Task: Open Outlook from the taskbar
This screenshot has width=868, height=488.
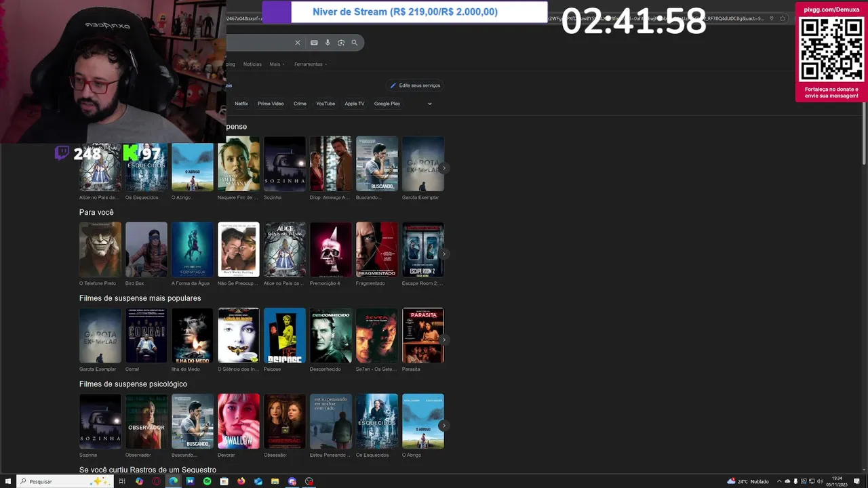Action: (x=258, y=481)
